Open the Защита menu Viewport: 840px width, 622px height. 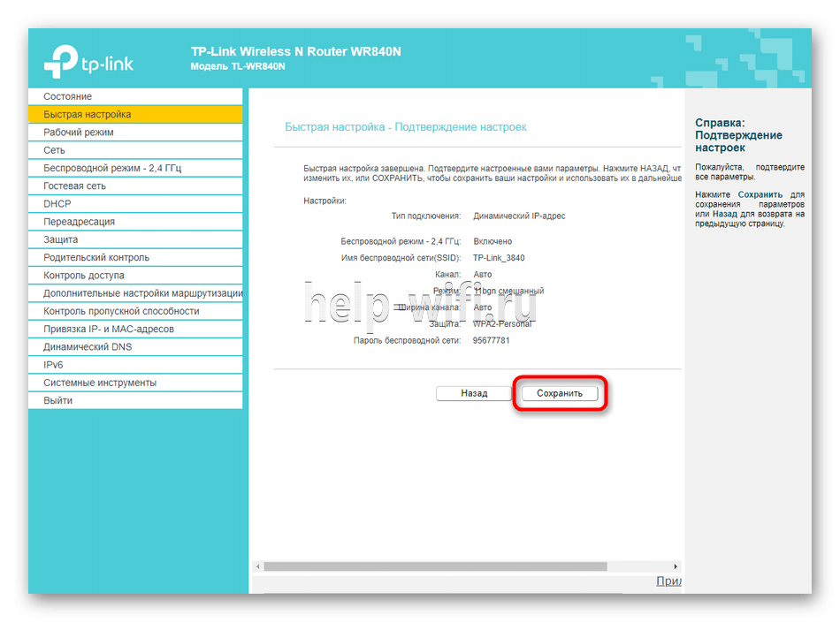[135, 239]
